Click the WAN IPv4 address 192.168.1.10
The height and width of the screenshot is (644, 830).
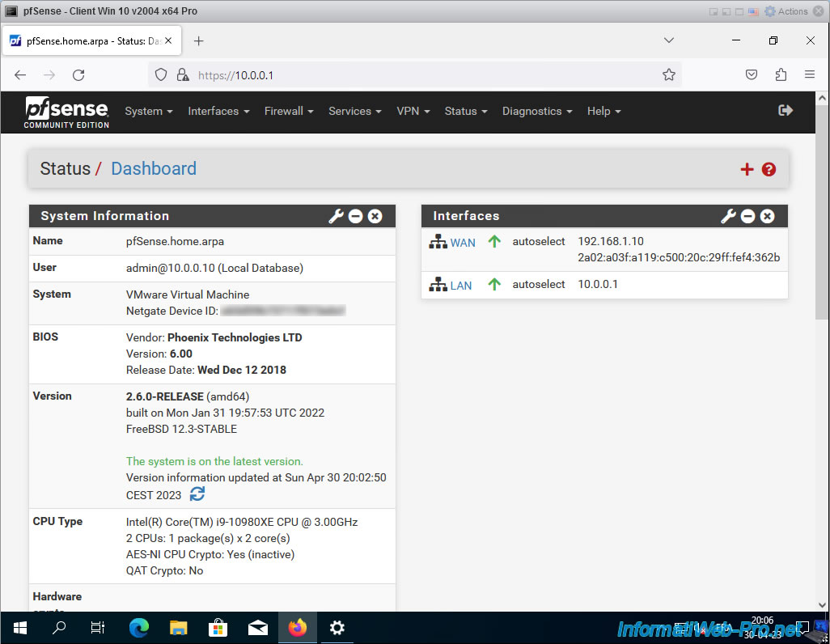(611, 241)
